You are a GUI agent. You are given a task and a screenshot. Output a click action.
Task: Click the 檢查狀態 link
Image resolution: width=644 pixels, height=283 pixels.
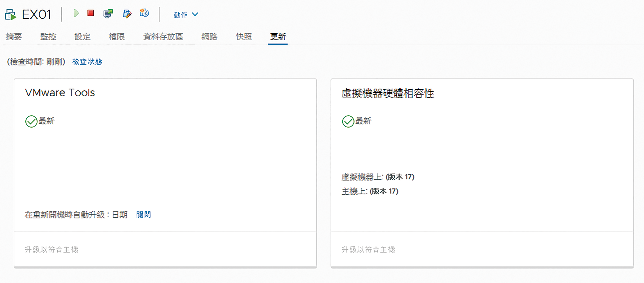[x=87, y=62]
